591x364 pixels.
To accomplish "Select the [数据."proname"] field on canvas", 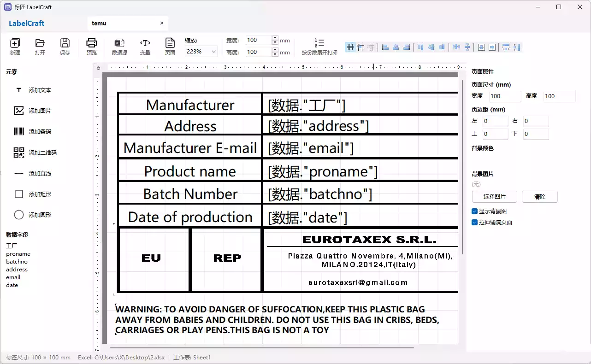I will pyautogui.click(x=323, y=172).
